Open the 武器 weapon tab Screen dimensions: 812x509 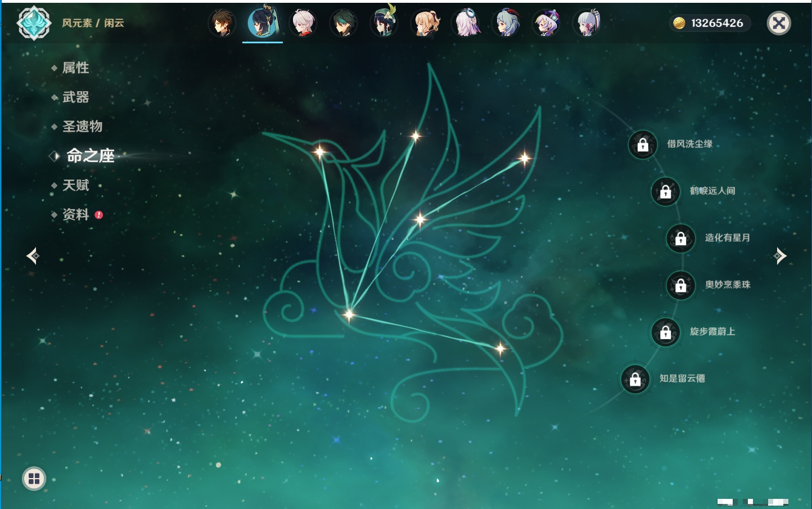click(x=75, y=97)
